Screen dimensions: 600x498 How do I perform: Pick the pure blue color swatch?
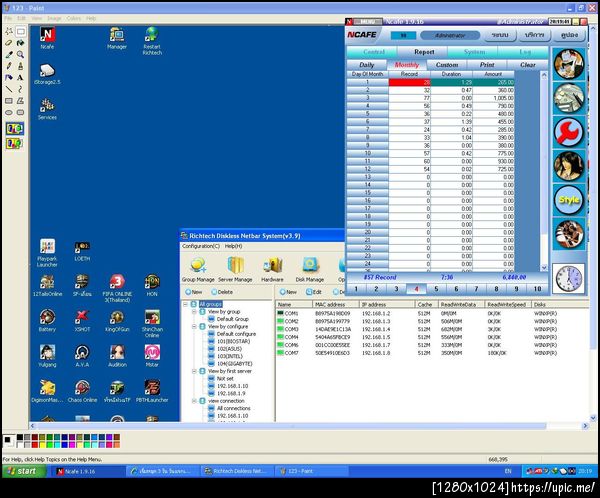(65, 445)
